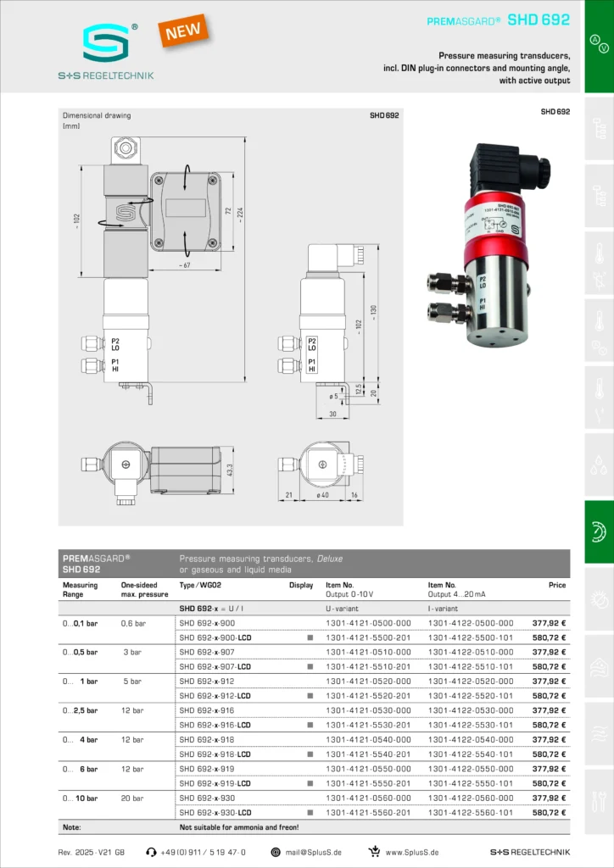Open the screwdriver and wrench accessories tab
The width and height of the screenshot is (614, 868).
600,800
